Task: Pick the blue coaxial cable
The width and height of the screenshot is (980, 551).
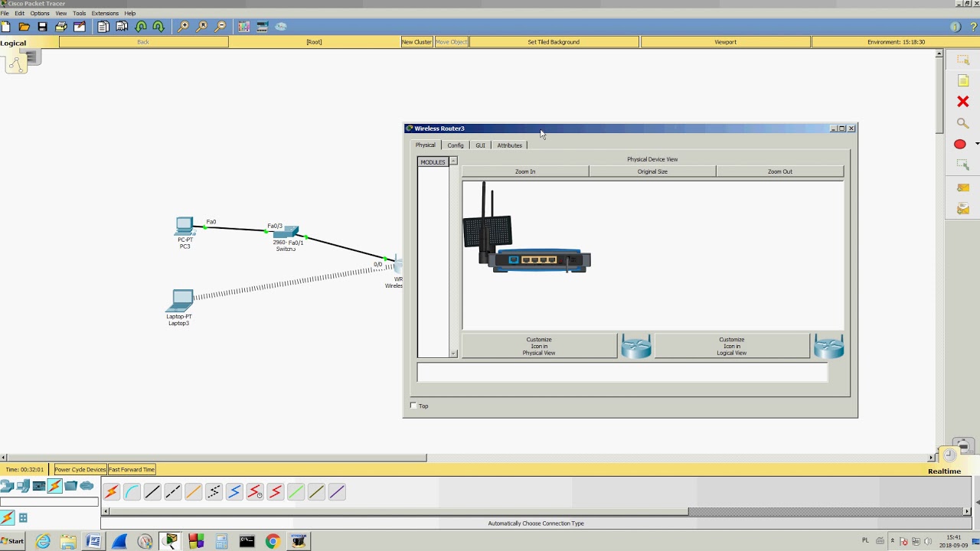Action: pos(234,492)
